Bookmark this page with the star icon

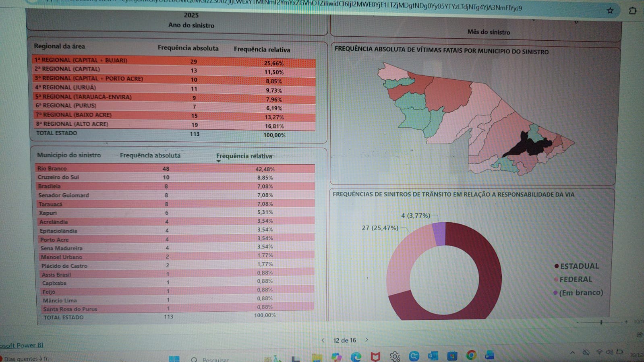tap(610, 11)
